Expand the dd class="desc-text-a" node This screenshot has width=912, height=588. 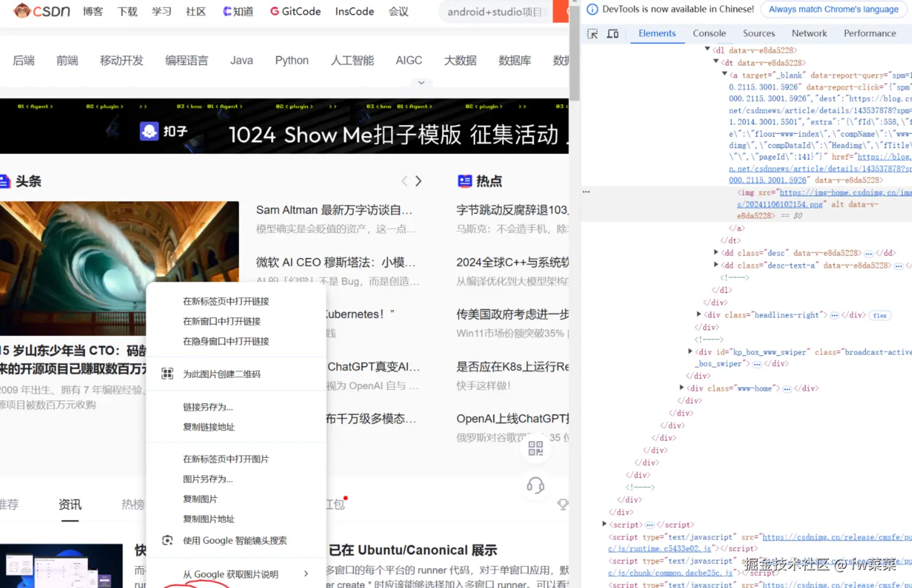pos(716,265)
